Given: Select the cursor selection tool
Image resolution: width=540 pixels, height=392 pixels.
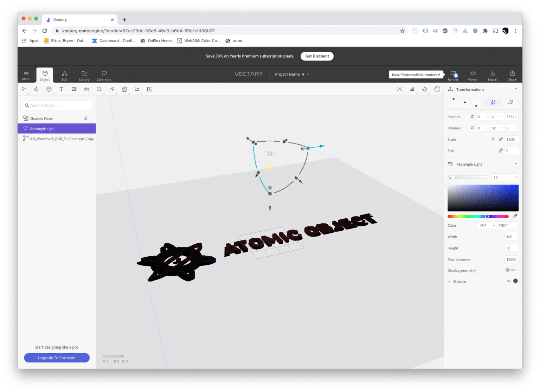Looking at the screenshot, I should point(24,89).
